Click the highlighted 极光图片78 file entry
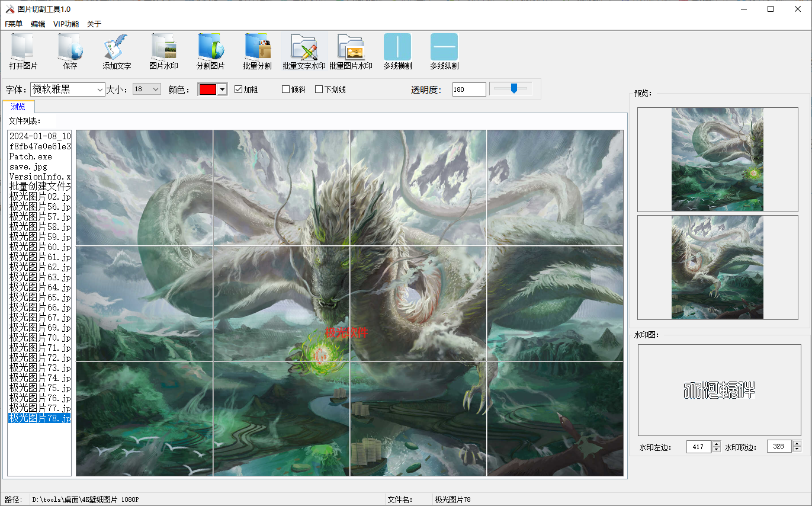 [39, 418]
